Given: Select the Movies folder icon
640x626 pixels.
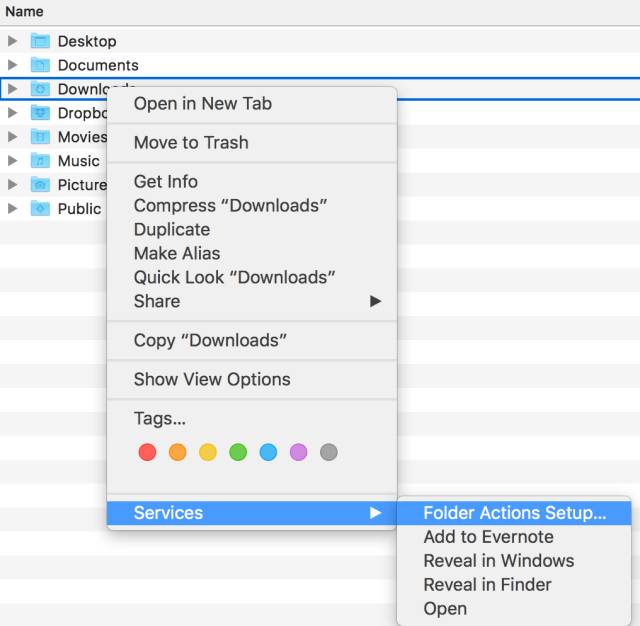Looking at the screenshot, I should click(x=40, y=137).
